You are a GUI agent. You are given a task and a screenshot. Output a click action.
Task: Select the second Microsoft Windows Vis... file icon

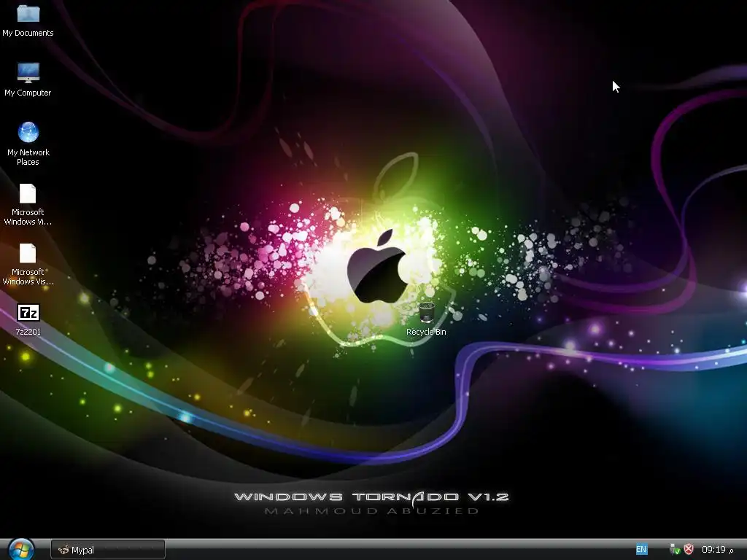(x=28, y=253)
